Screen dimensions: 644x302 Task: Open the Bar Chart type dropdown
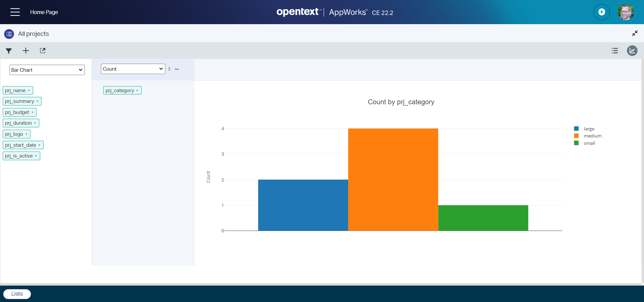[x=47, y=70]
